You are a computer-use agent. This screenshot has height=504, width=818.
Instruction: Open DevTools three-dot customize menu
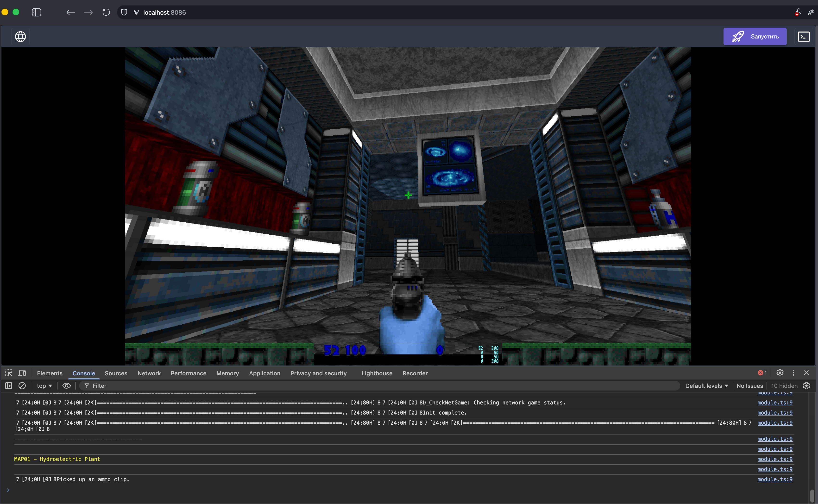(x=793, y=373)
